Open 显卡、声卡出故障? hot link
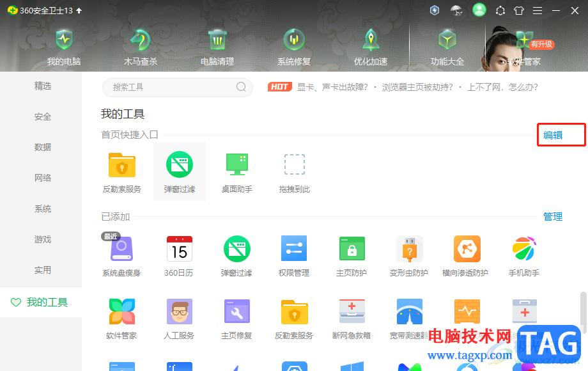The width and height of the screenshot is (588, 371). point(332,88)
